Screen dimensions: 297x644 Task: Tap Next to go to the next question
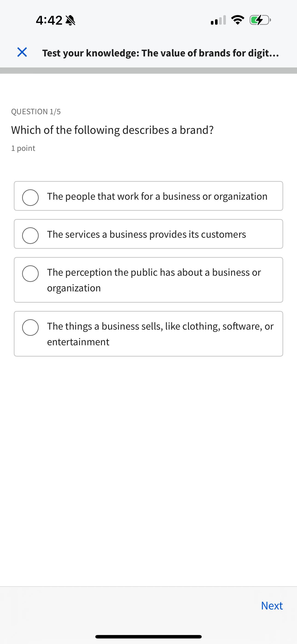click(272, 606)
